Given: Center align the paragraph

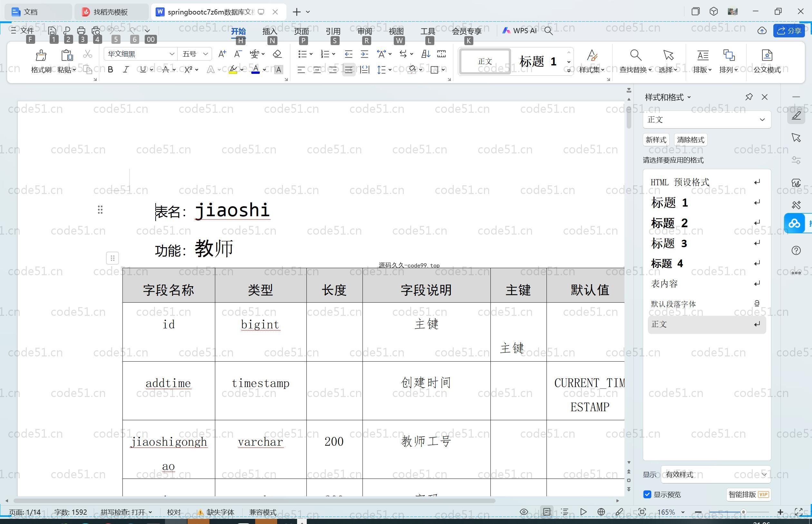Looking at the screenshot, I should (x=317, y=70).
